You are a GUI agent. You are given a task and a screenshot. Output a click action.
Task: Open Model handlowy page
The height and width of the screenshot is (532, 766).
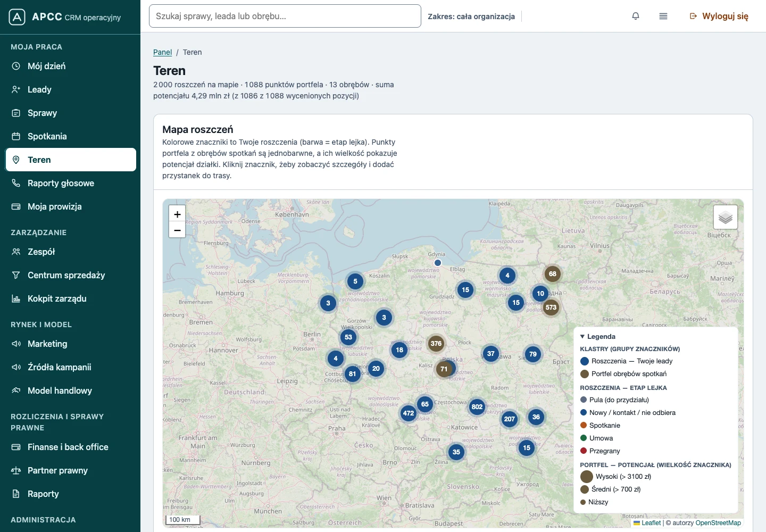(x=71, y=390)
